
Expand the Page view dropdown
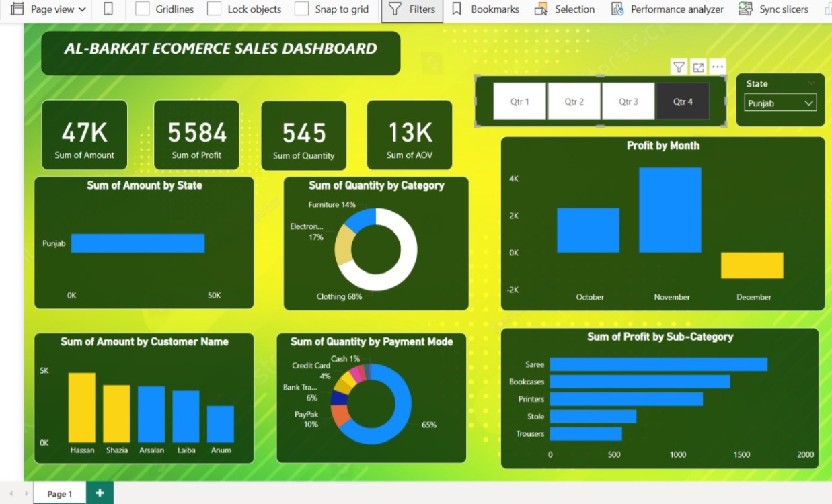[x=49, y=9]
